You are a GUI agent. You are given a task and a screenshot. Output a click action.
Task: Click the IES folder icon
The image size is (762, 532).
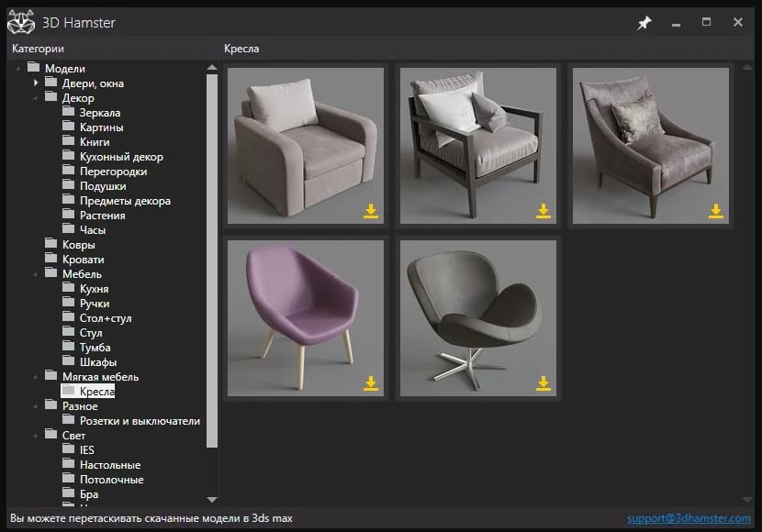pos(69,448)
